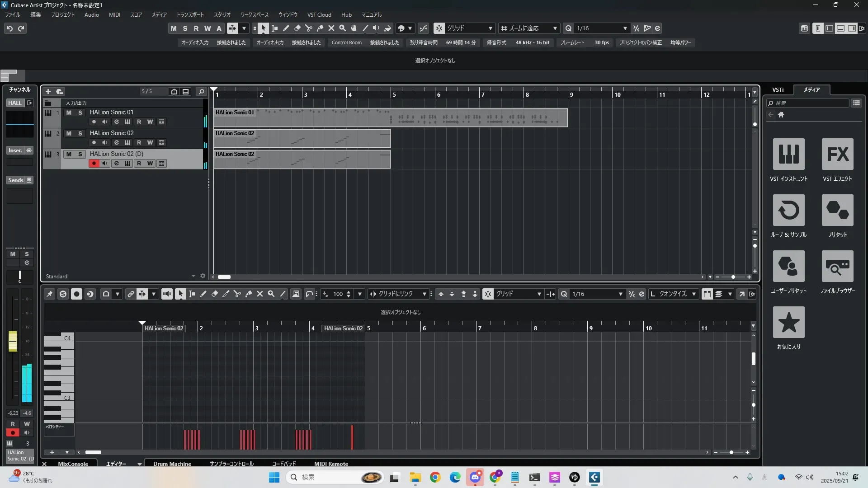Open the VST Effects FX tile
Screen dimensions: 868x488
[x=837, y=155]
